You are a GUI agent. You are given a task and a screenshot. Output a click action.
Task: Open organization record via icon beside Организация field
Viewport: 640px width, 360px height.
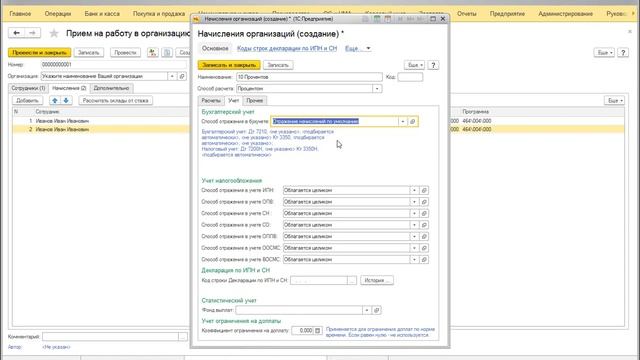(x=182, y=76)
